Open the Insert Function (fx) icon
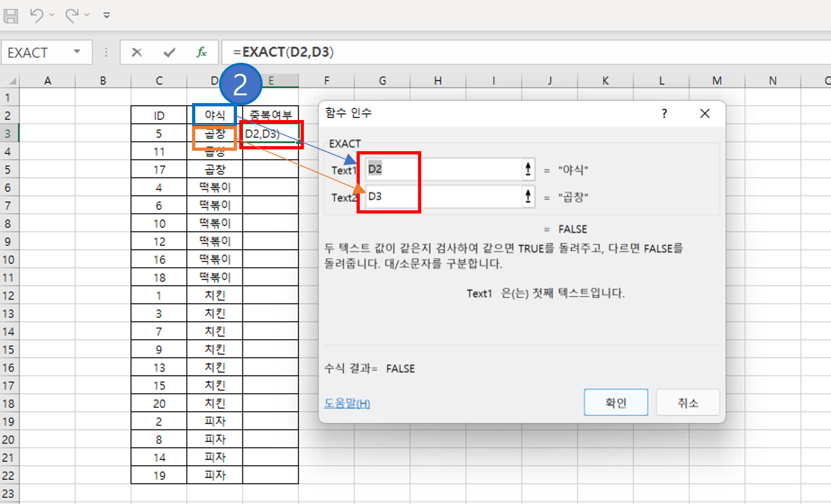 [201, 52]
